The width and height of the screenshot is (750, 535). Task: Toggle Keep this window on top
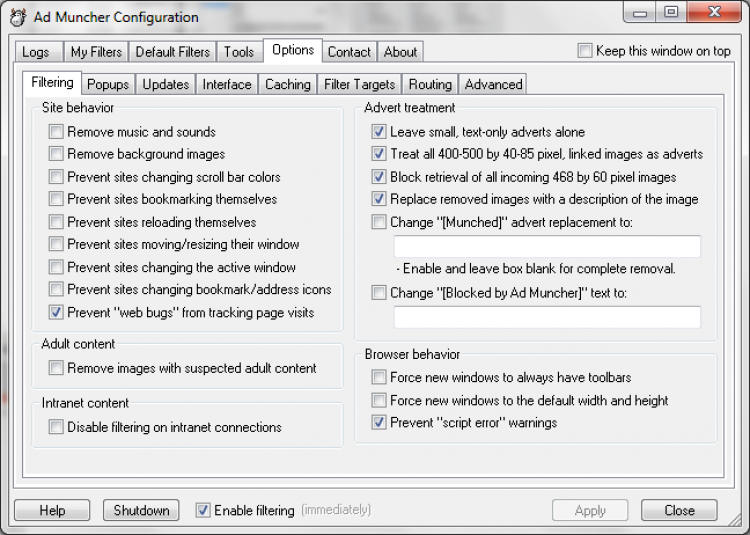[x=585, y=51]
